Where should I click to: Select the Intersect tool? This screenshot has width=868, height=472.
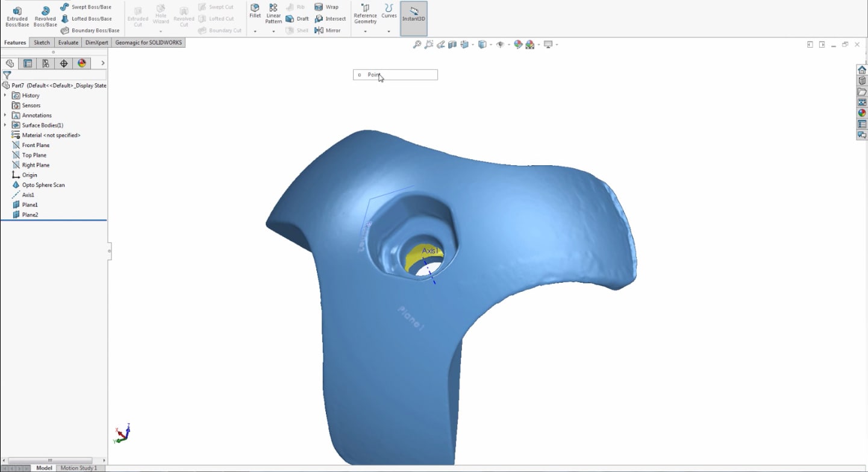point(330,19)
